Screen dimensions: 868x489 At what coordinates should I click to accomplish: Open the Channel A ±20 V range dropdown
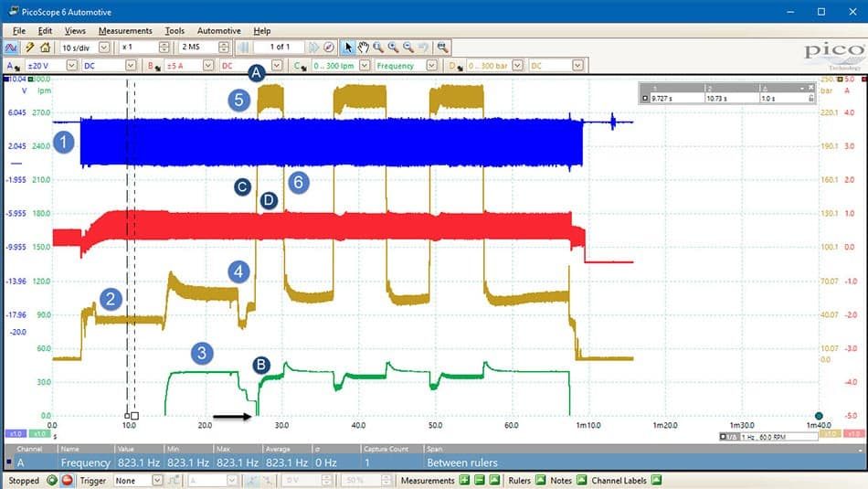[x=71, y=65]
